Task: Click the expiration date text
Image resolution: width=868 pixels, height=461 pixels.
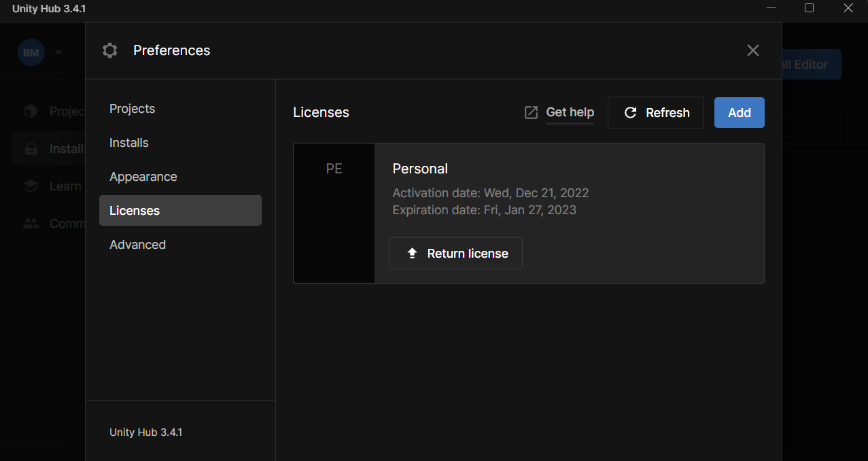Action: tap(484, 210)
